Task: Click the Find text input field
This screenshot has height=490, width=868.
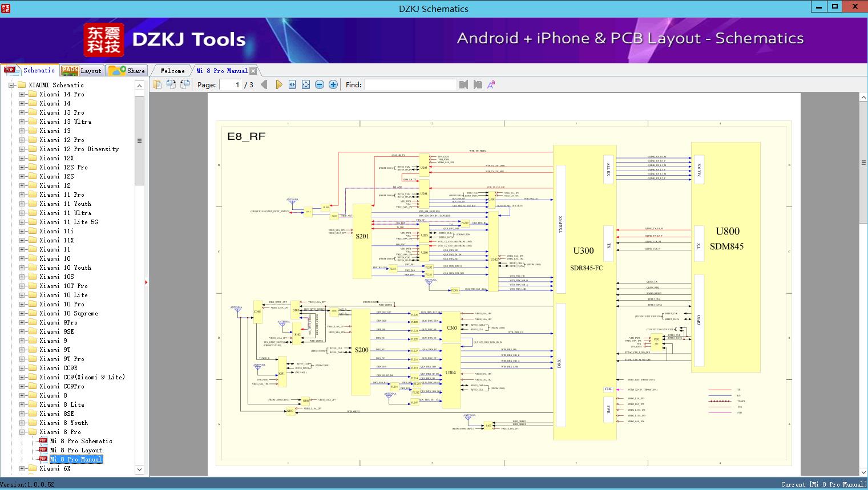Action: 410,84
